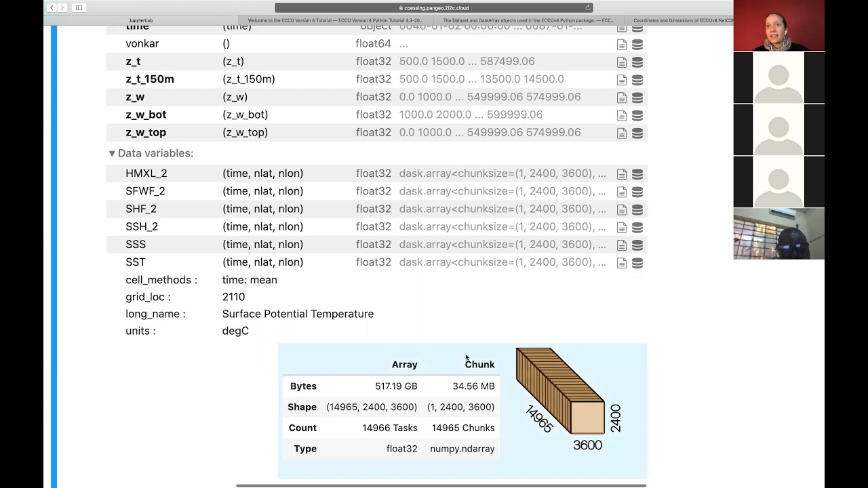Show data repr icon for SSH_2
Image resolution: width=868 pixels, height=488 pixels.
point(637,227)
